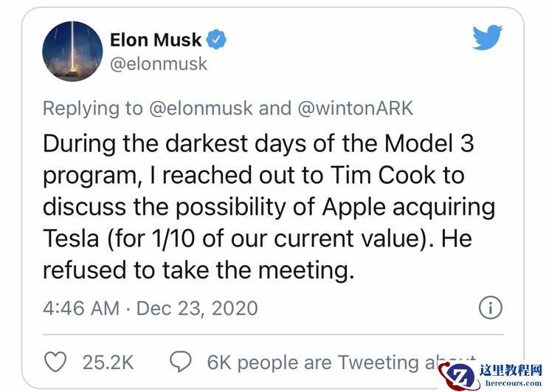546x392 pixels.
Task: Click the reply speech bubble icon
Action: click(182, 362)
